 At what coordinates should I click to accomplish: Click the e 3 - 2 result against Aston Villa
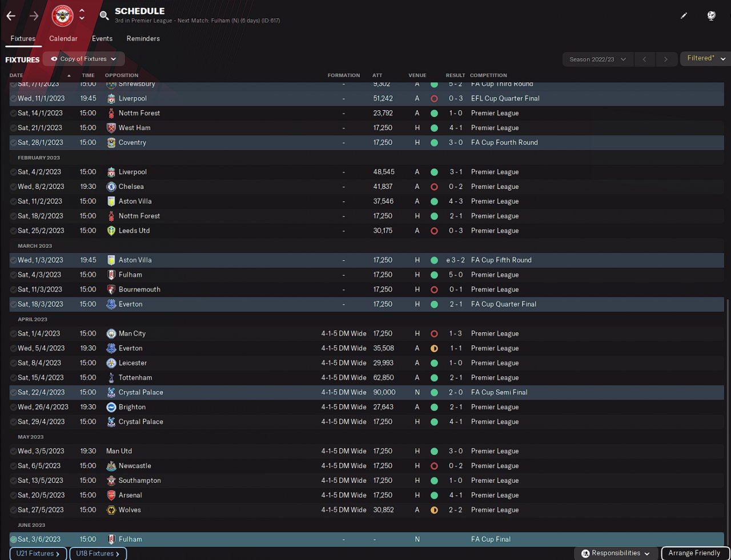pyautogui.click(x=455, y=260)
